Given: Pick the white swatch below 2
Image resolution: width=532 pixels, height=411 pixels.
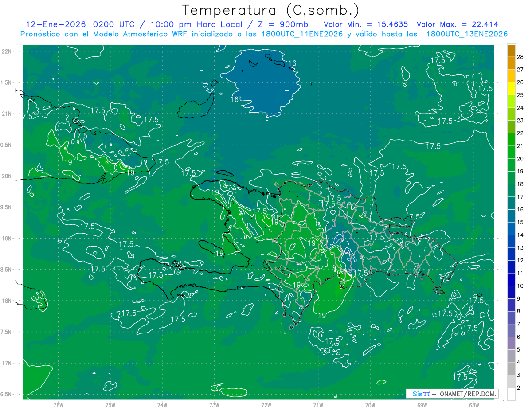Looking at the screenshot, I should [x=511, y=394].
